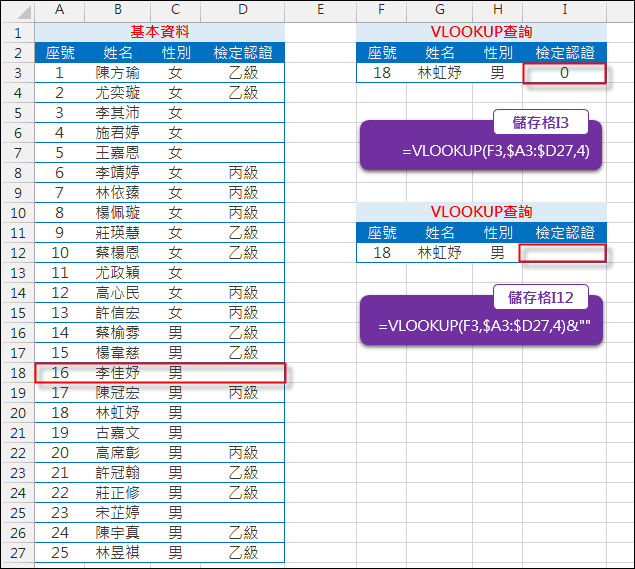Select column I header
The height and width of the screenshot is (569, 635).
(x=565, y=10)
